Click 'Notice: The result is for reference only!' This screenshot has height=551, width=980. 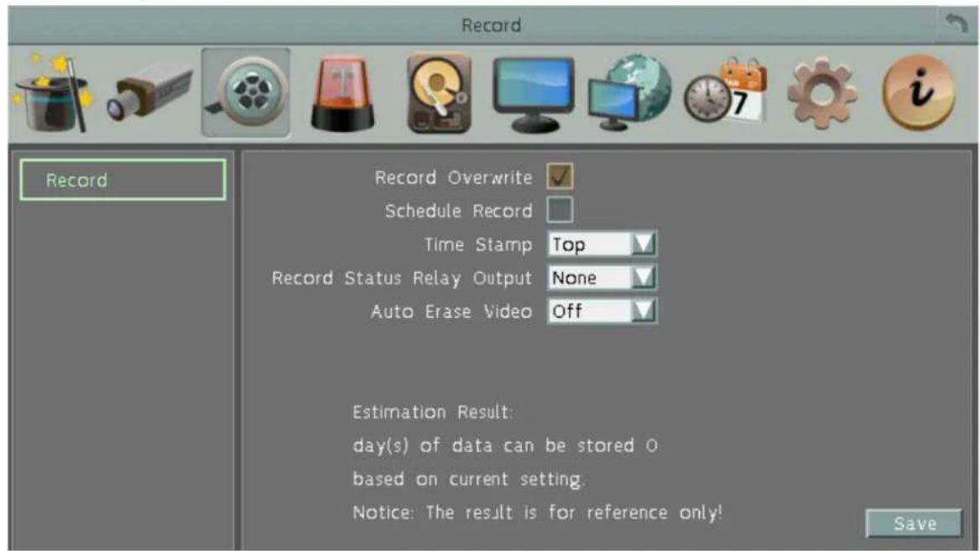pyautogui.click(x=538, y=512)
